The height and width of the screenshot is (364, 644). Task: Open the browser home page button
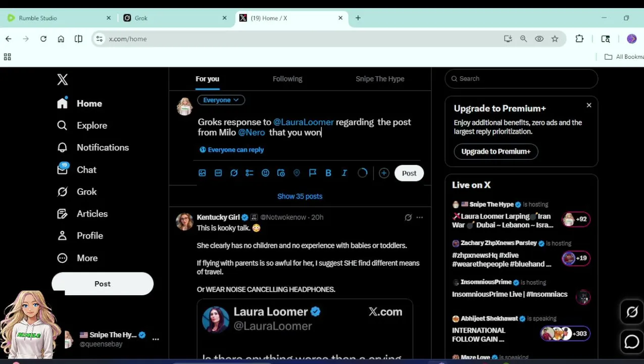[x=61, y=39]
